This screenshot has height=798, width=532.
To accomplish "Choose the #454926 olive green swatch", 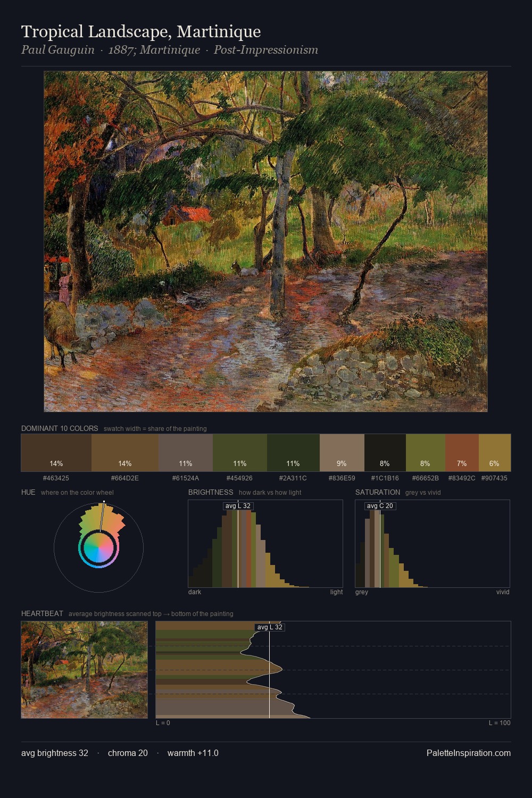I will pyautogui.click(x=240, y=453).
